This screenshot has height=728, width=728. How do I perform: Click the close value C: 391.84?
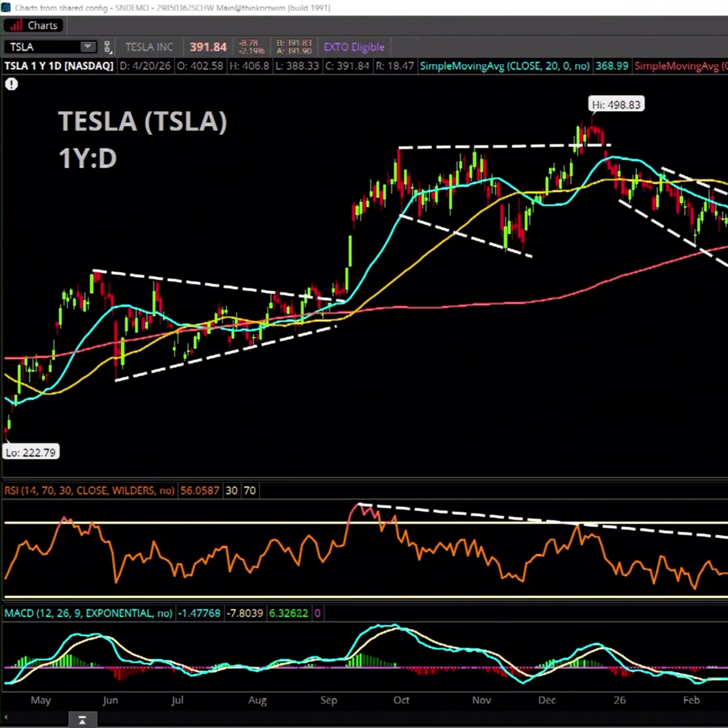[x=347, y=66]
